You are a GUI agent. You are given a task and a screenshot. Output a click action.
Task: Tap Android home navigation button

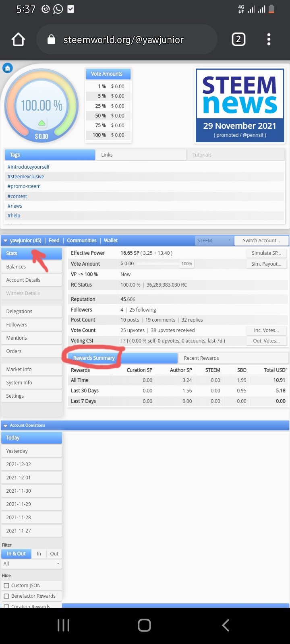click(145, 625)
